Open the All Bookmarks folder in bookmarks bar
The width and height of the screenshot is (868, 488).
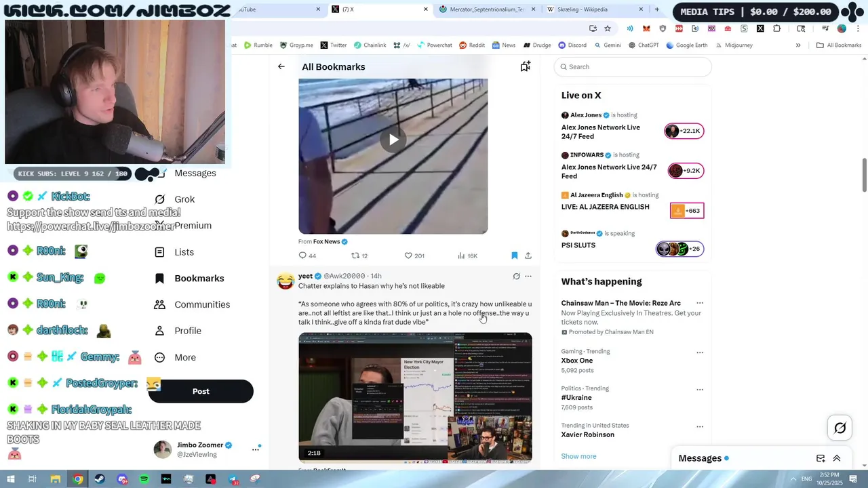tap(839, 45)
